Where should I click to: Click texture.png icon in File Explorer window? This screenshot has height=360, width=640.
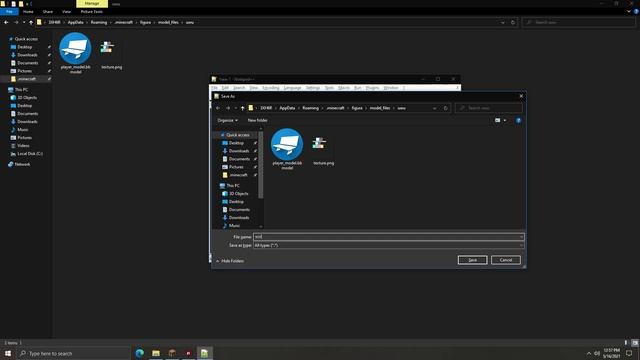[x=111, y=54]
